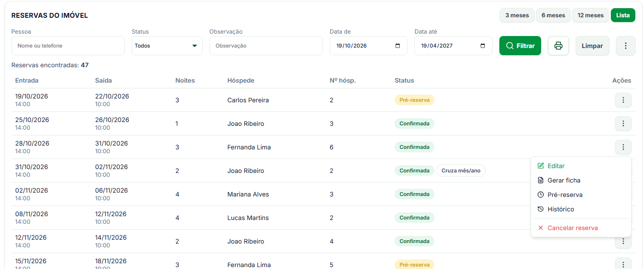Click the Data até date field
Image resolution: width=644 pixels, height=269 pixels.
(x=453, y=46)
